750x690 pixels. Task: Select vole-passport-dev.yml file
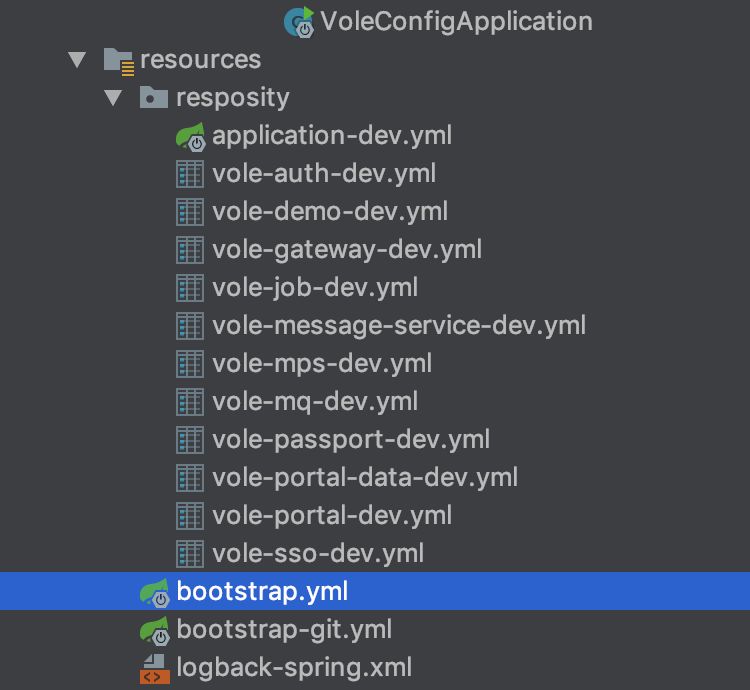tap(351, 440)
